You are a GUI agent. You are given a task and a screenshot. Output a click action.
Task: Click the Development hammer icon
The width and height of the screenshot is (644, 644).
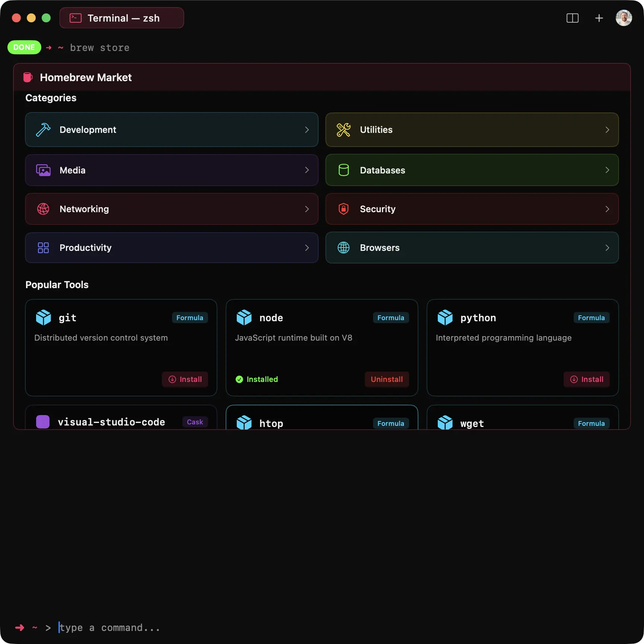click(x=43, y=130)
